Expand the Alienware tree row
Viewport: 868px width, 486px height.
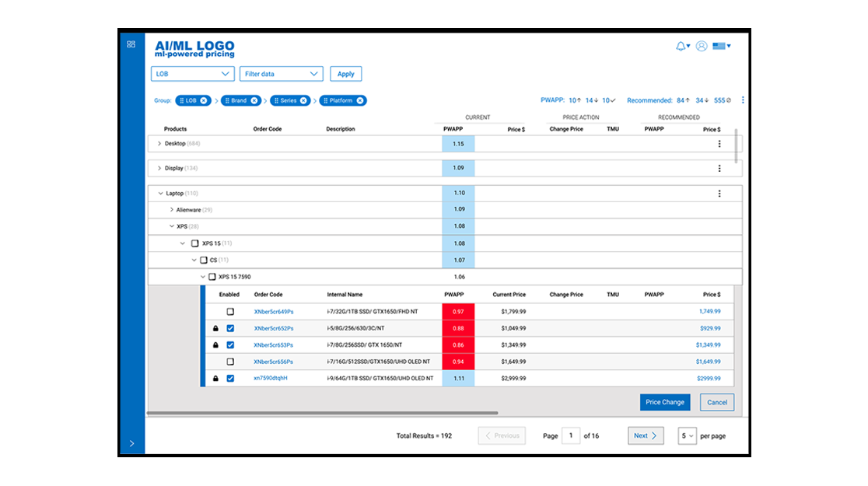172,210
